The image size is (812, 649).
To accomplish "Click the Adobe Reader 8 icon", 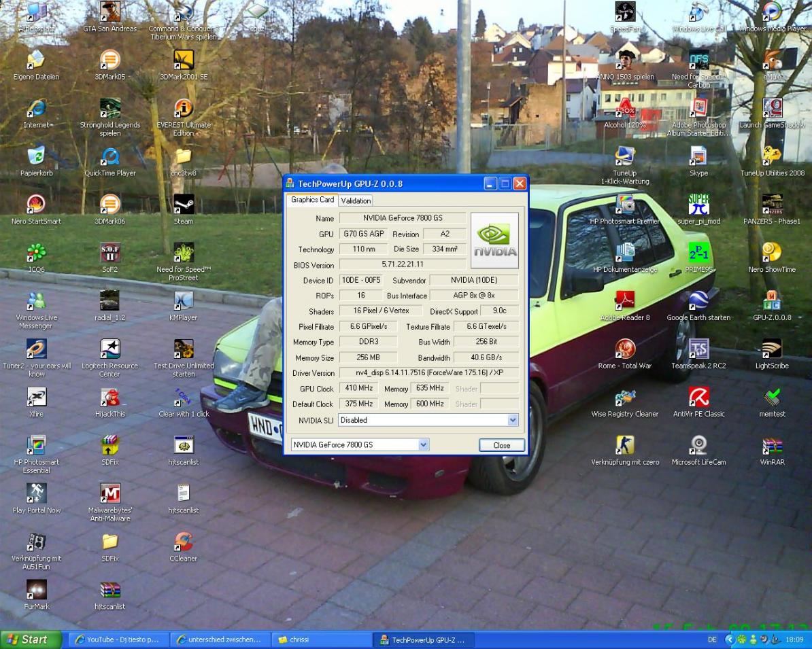I will point(625,300).
